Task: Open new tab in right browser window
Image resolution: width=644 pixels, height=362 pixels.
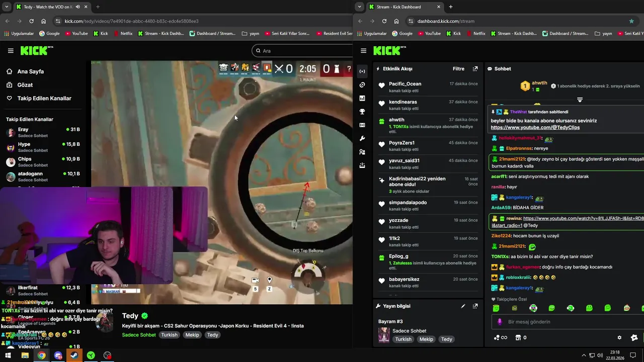Action: [450, 7]
